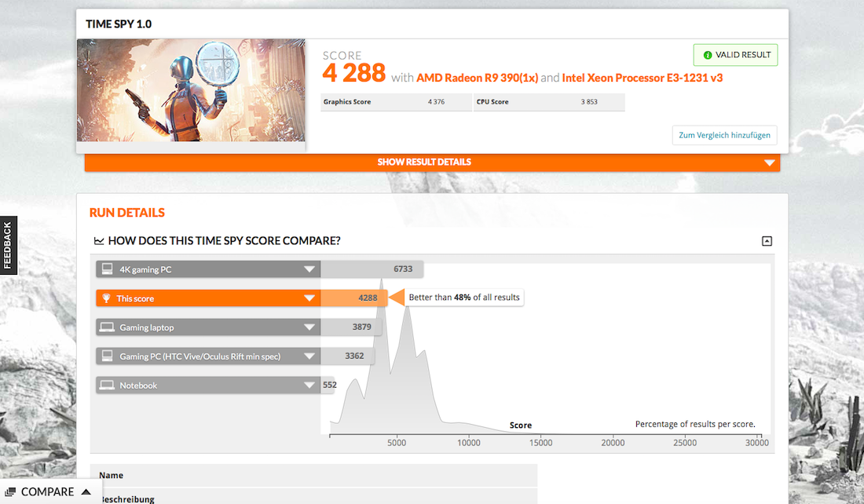Image resolution: width=864 pixels, height=504 pixels.
Task: Click the TIME SPY 1.0 title
Action: 119,24
